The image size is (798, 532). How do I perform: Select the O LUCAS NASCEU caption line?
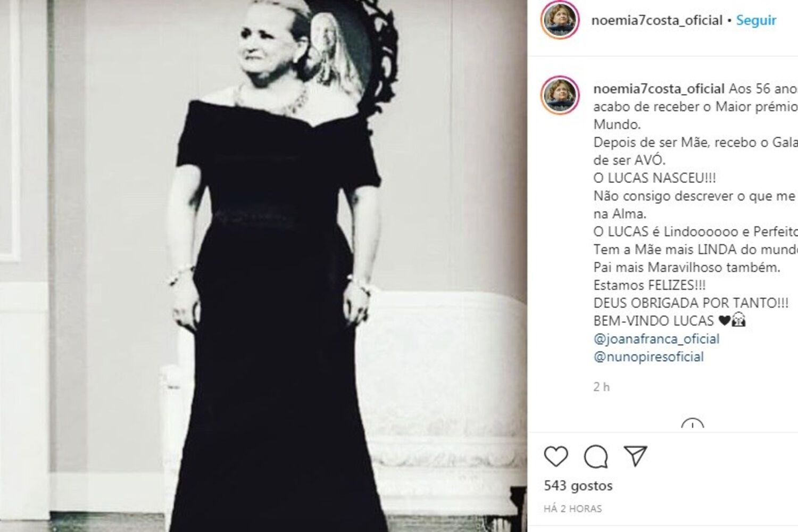coord(655,178)
